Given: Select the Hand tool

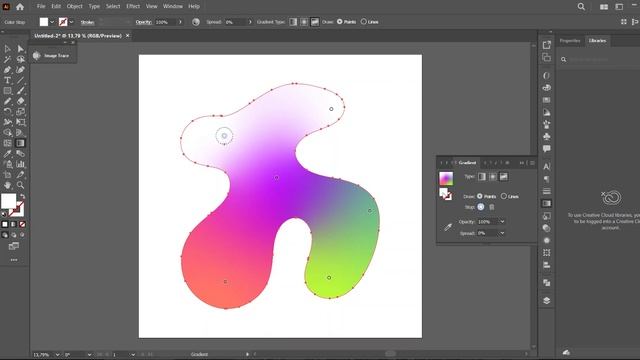Looking at the screenshot, I should [x=7, y=185].
